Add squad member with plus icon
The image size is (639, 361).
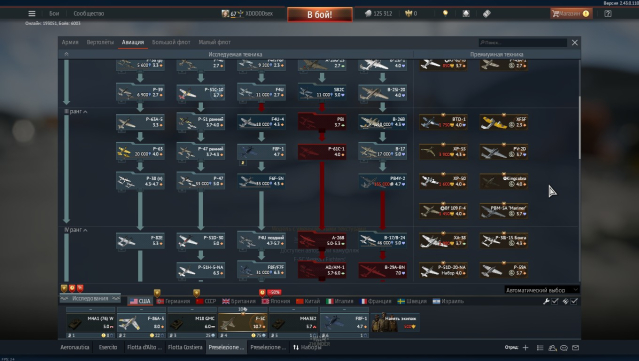(525, 348)
